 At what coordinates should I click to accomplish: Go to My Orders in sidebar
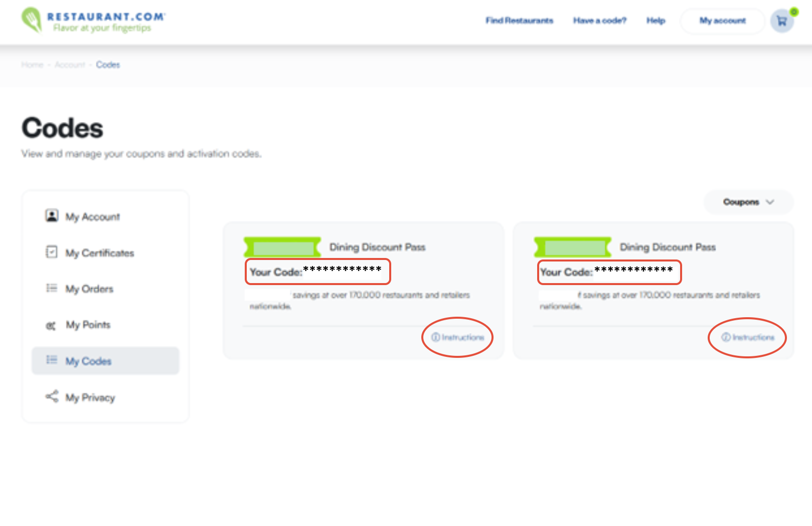(x=89, y=289)
